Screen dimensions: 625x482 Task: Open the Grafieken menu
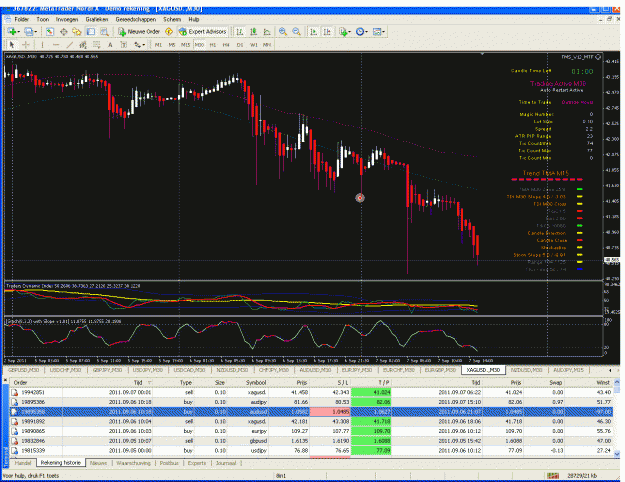coord(96,19)
